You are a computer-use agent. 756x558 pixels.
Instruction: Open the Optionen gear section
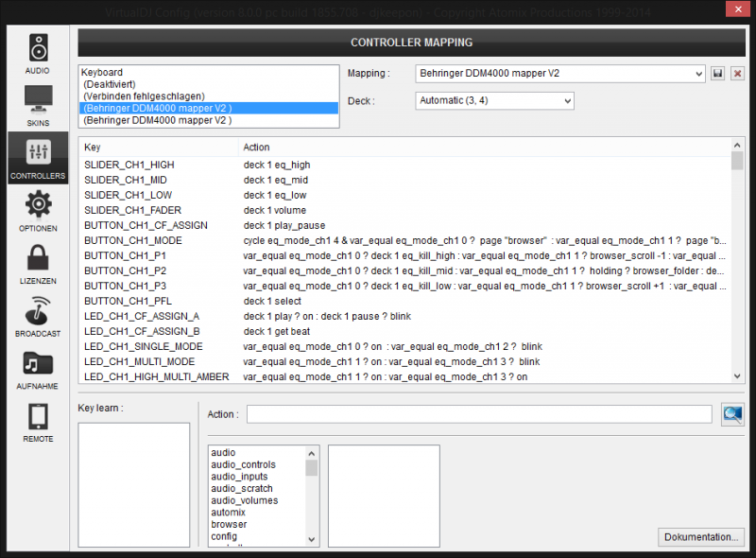(x=38, y=210)
